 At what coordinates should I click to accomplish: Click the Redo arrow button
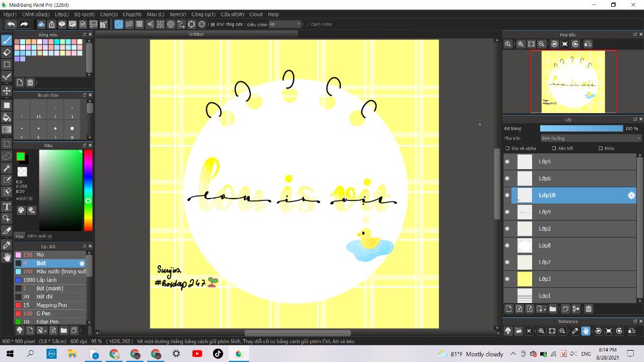24,25
